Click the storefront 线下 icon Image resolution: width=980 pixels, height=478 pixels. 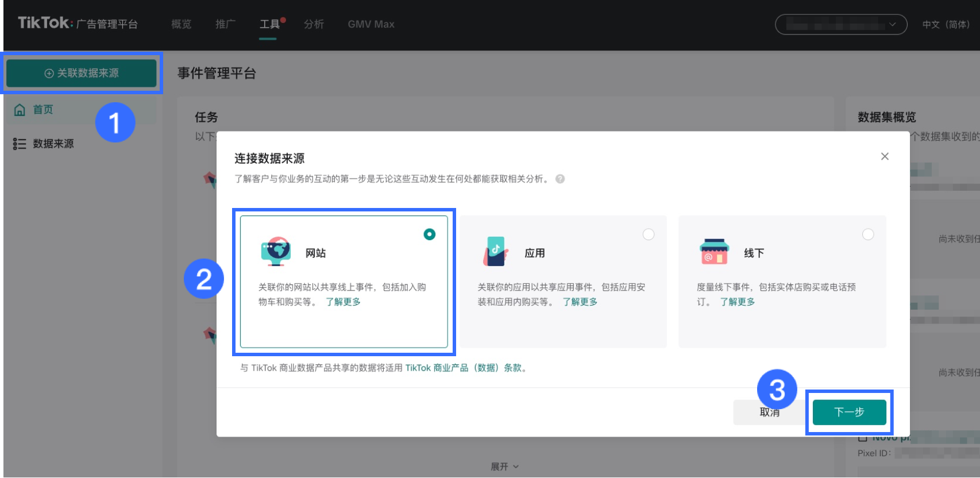point(714,252)
